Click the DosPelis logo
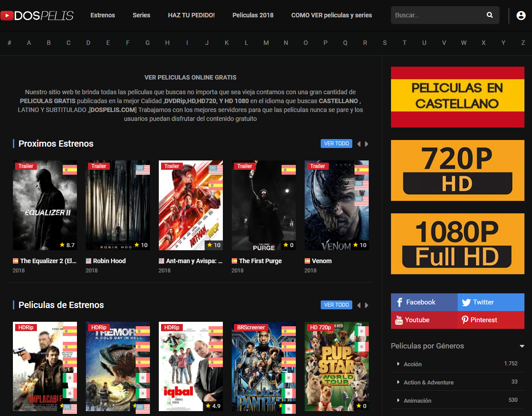 tap(37, 16)
